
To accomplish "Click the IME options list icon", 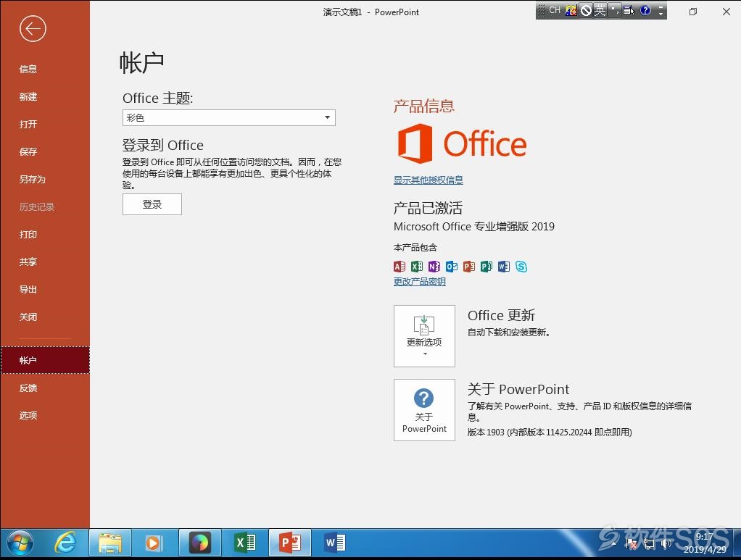I will coord(629,10).
